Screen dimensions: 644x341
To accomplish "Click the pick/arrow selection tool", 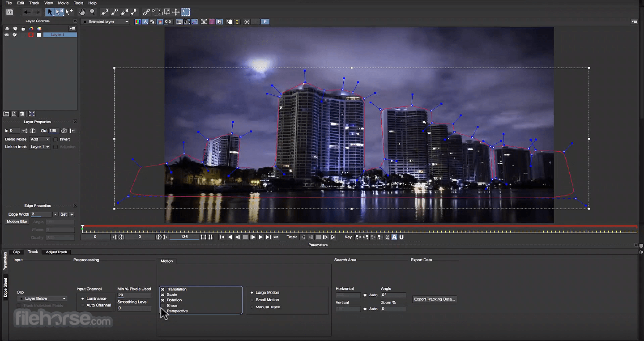I will 50,12.
